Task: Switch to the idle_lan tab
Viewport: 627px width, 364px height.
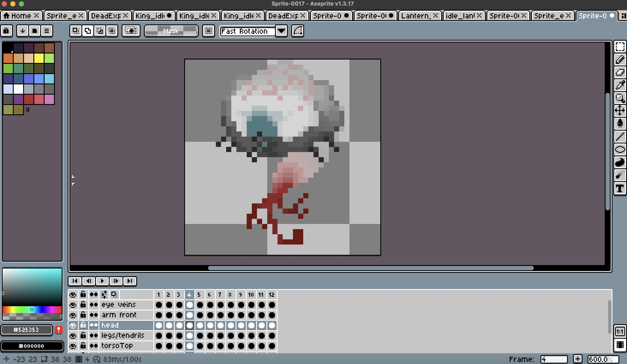Action: point(464,16)
